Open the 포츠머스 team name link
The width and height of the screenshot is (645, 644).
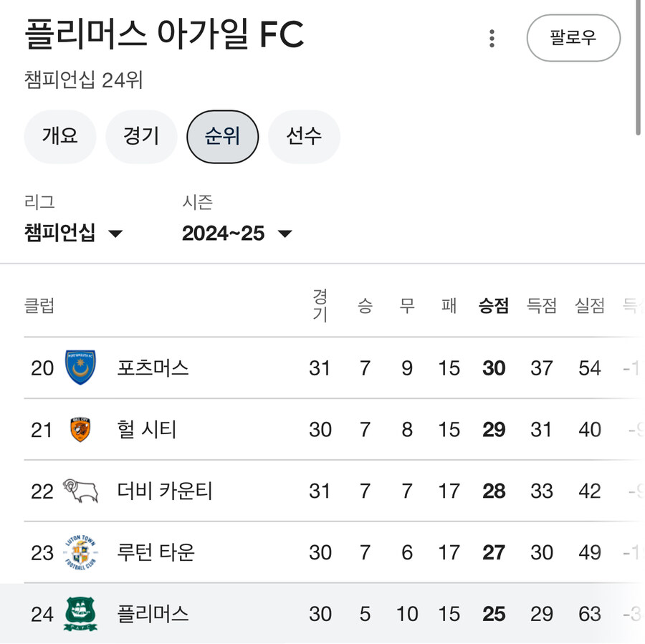click(x=152, y=368)
